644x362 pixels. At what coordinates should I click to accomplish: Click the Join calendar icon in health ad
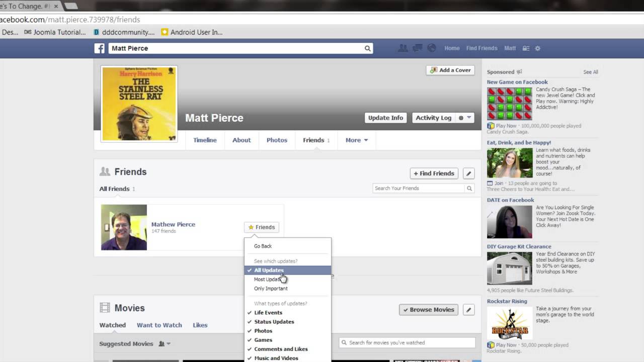pyautogui.click(x=490, y=183)
